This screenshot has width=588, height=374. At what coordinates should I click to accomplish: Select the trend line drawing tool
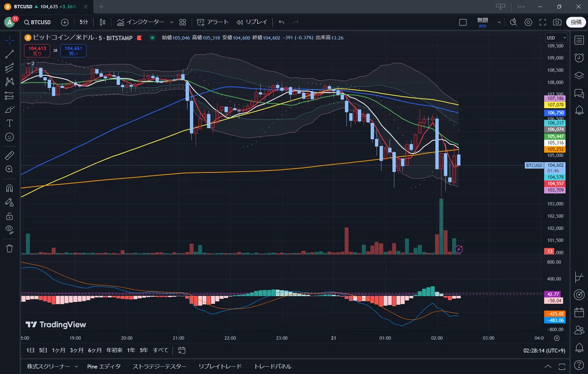coord(9,54)
